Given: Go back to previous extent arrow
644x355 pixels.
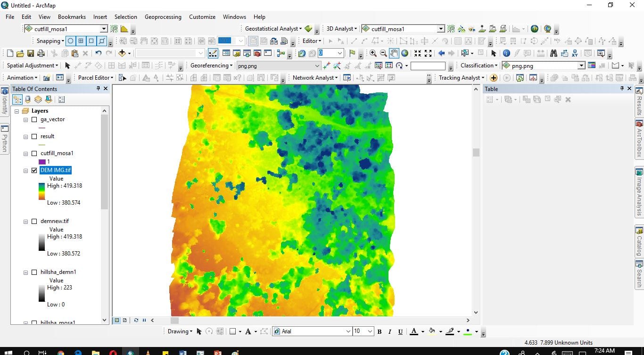Looking at the screenshot, I should point(441,53).
